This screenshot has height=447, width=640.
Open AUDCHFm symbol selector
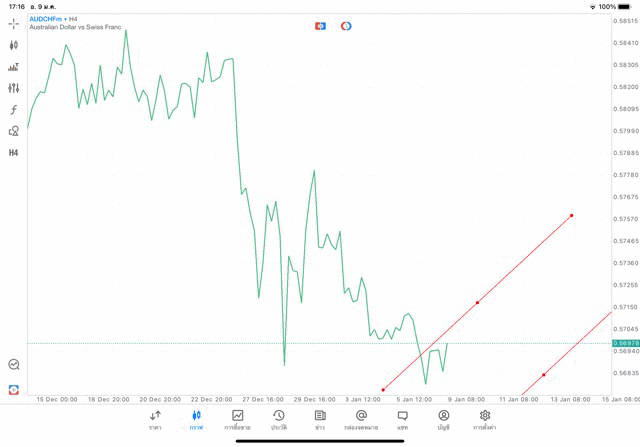(x=48, y=19)
